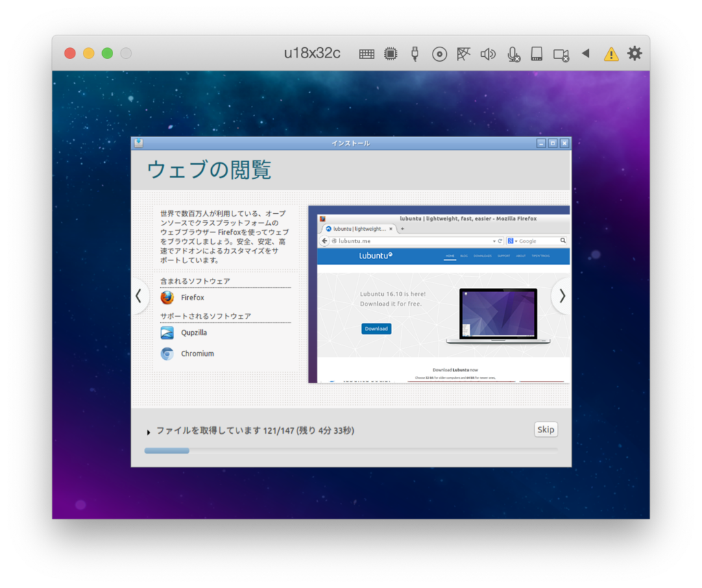The height and width of the screenshot is (588, 702).
Task: Click the network icon in the VM toolbar
Action: point(463,53)
